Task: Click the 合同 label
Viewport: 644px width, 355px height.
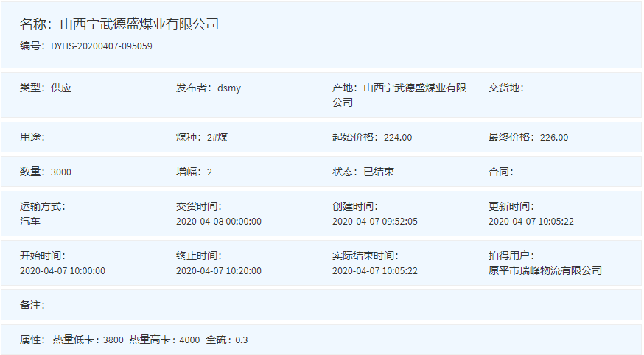Action: (x=500, y=172)
